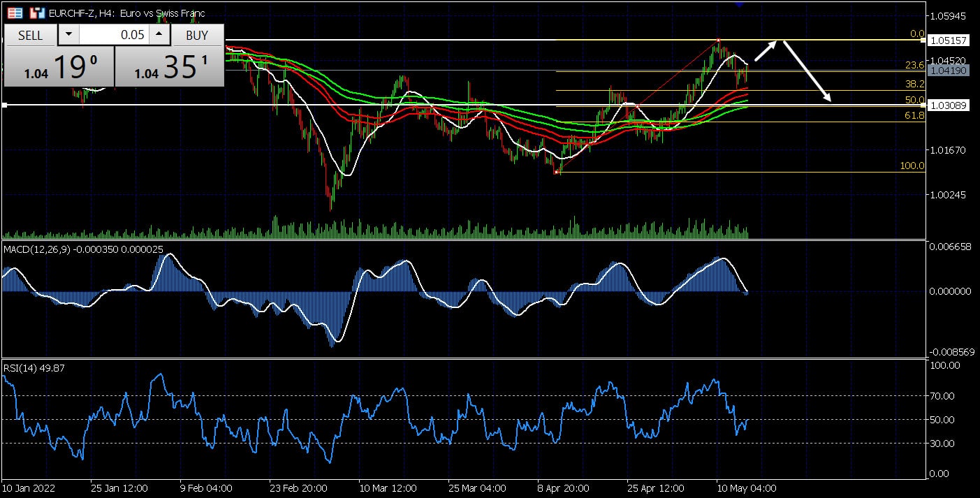980x498 pixels.
Task: Click the sell price 1.04190 tile
Action: [x=59, y=67]
